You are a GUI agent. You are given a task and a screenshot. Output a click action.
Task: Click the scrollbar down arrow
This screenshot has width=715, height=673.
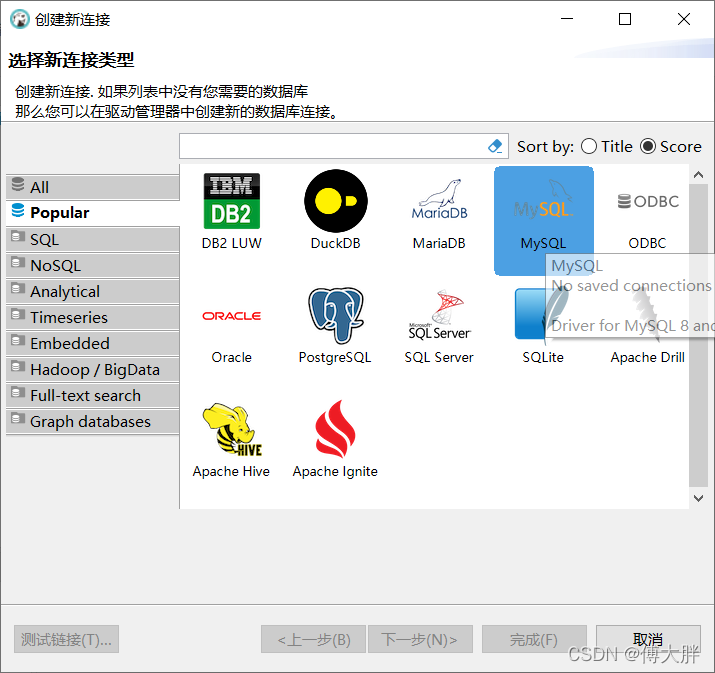click(x=698, y=498)
